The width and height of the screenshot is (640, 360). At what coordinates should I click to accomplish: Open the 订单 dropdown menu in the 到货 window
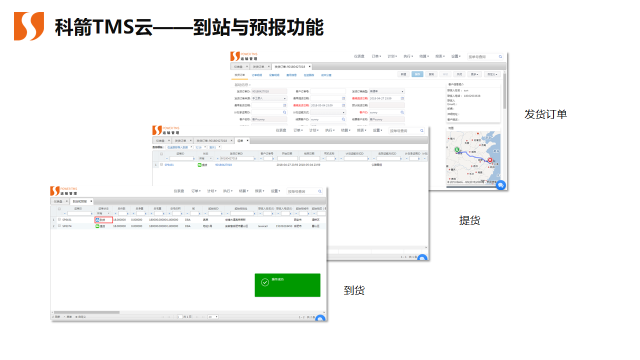click(196, 191)
